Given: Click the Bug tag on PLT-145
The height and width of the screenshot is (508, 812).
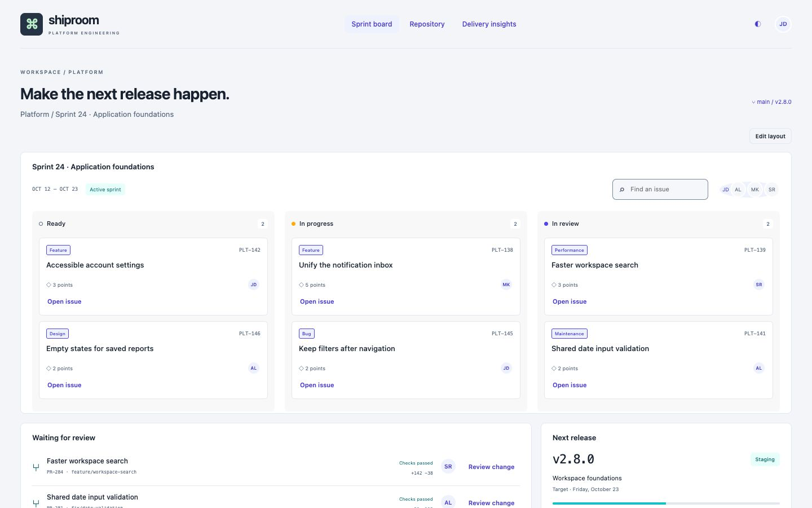Looking at the screenshot, I should [x=307, y=334].
